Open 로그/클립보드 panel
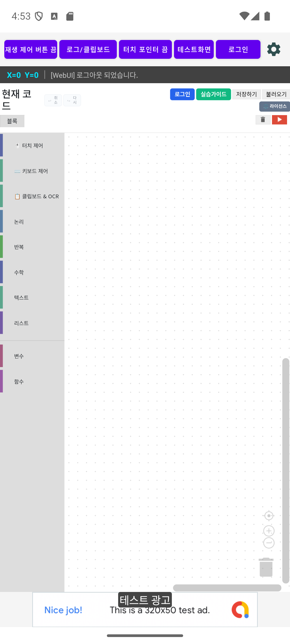Image resolution: width=290 pixels, height=644 pixels. coord(88,49)
